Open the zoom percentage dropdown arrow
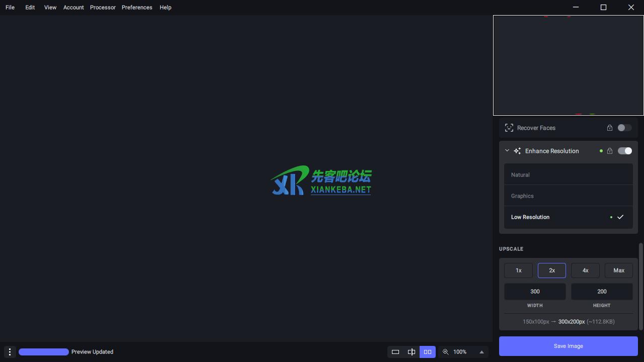 pos(481,352)
